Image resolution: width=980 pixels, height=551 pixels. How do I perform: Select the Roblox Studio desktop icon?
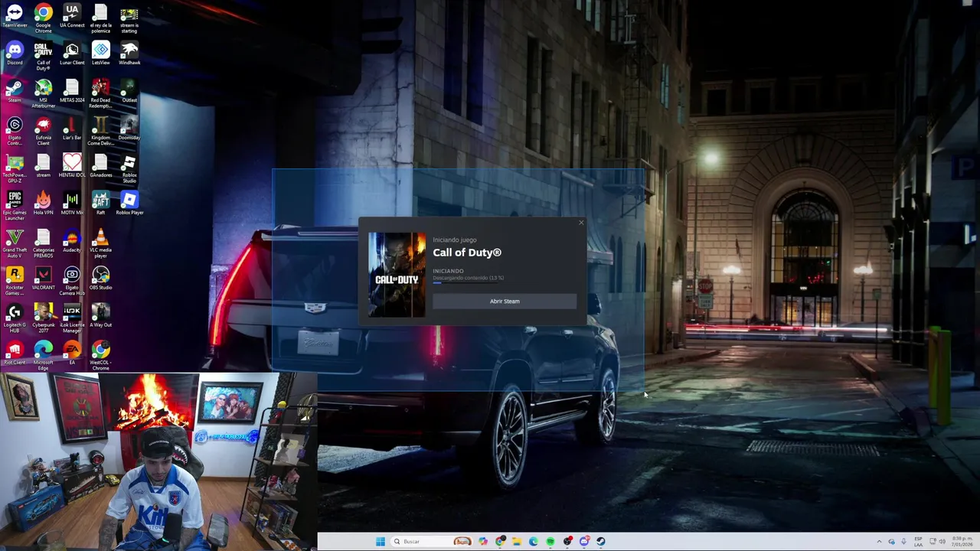(x=129, y=168)
